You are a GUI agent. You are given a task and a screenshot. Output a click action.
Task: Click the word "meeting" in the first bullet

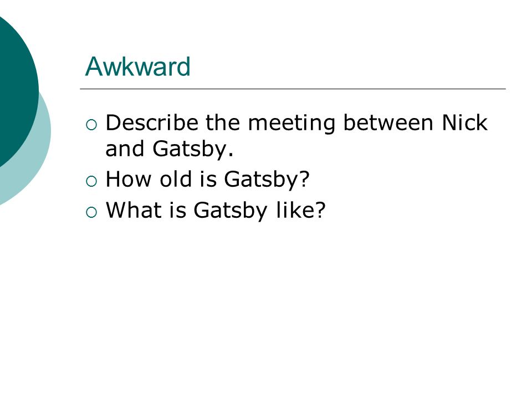pos(292,124)
